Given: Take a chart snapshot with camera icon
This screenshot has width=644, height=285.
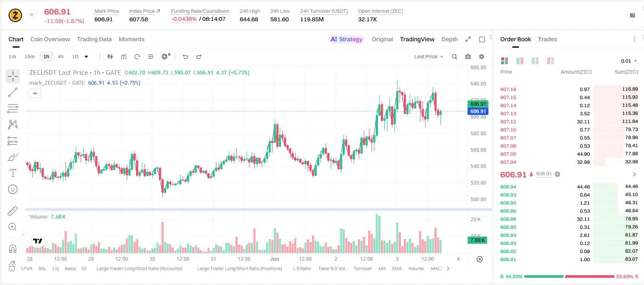Looking at the screenshot, I should click(x=468, y=57).
